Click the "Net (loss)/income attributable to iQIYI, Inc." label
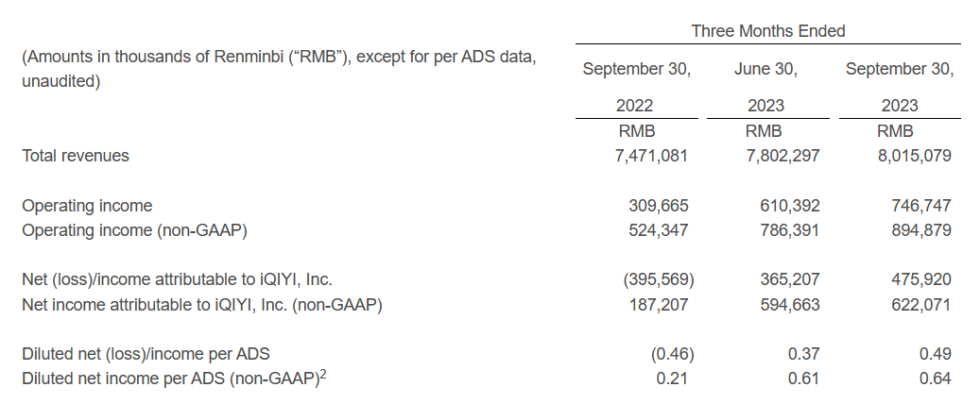Image resolution: width=980 pixels, height=404 pixels. (177, 279)
